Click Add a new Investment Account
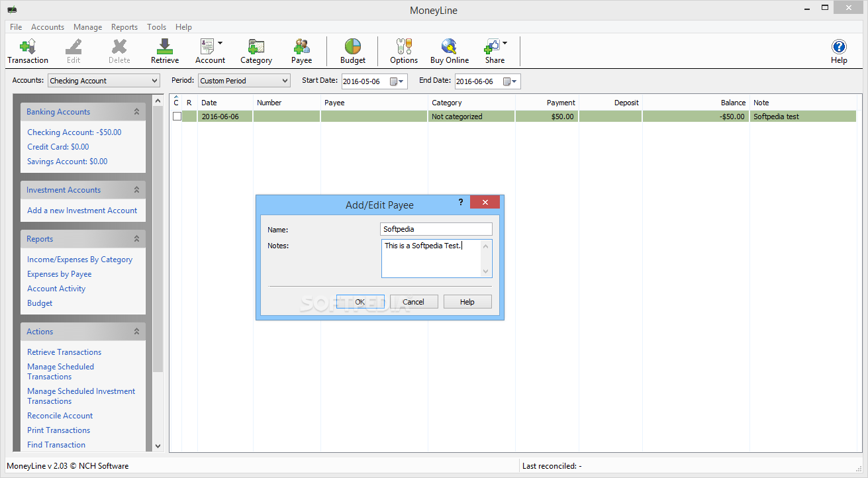The image size is (868, 478). [82, 211]
